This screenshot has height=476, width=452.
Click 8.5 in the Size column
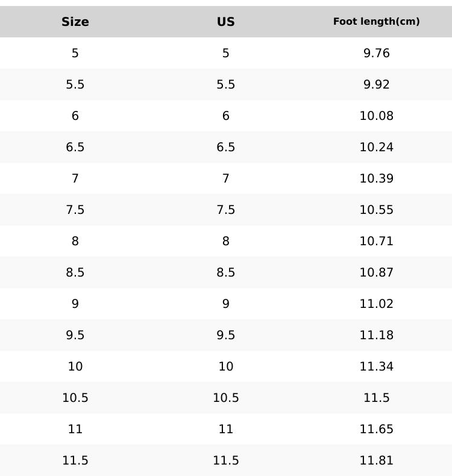pyautogui.click(x=75, y=272)
